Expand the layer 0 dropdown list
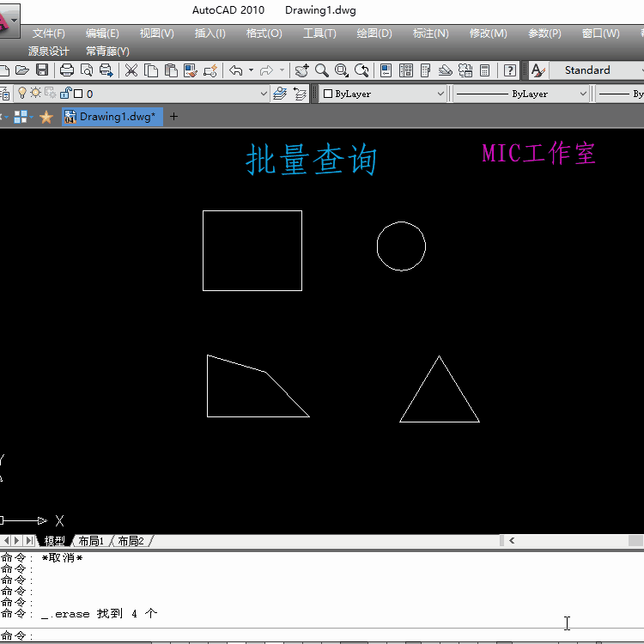The width and height of the screenshot is (644, 644). coord(264,94)
